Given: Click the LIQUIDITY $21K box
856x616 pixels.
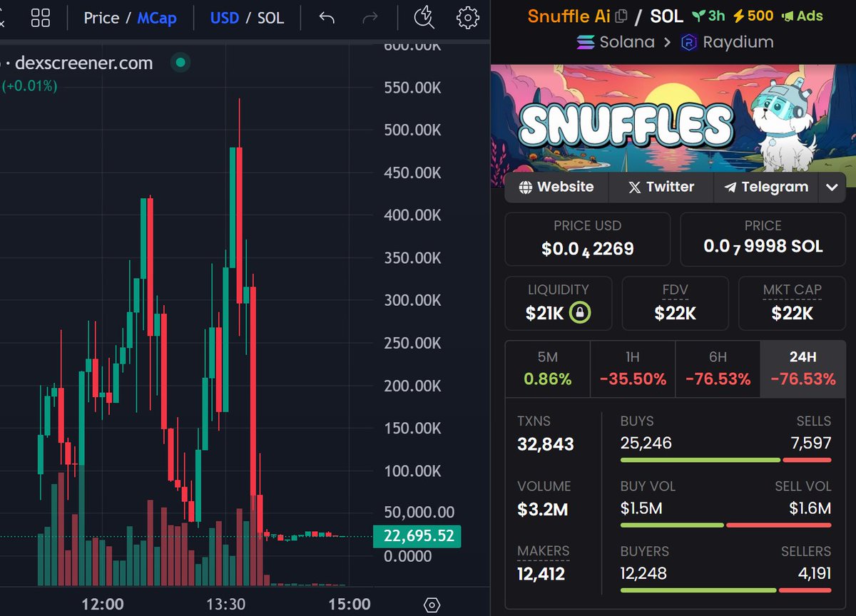Looking at the screenshot, I should [x=559, y=304].
